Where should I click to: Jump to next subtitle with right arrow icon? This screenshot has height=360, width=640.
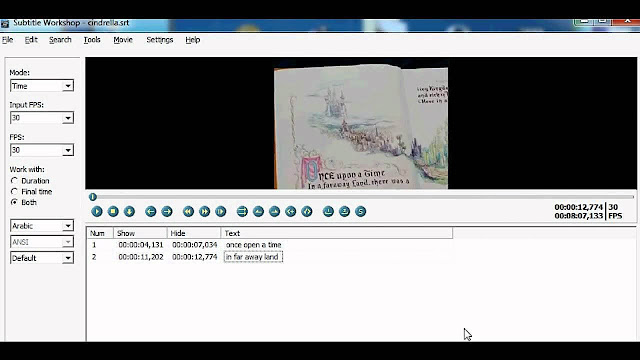pos(167,211)
